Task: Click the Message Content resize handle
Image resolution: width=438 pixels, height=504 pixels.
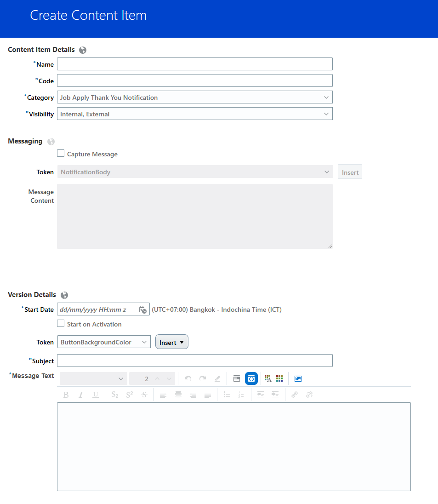Action: click(x=330, y=246)
